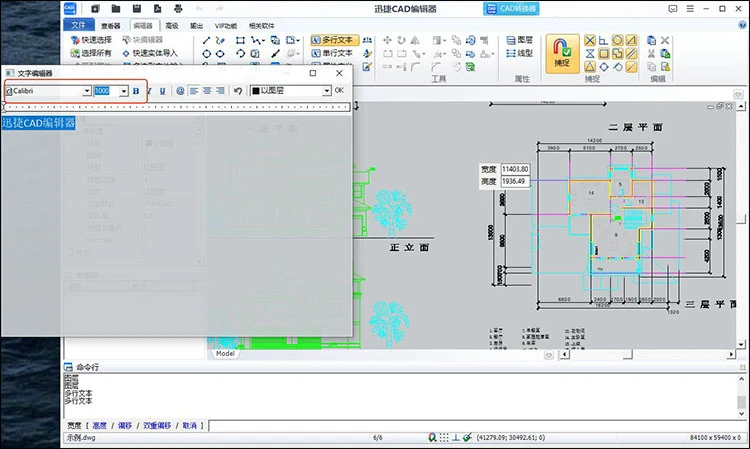
Task: Select the circle drawing tool
Action: click(x=206, y=54)
